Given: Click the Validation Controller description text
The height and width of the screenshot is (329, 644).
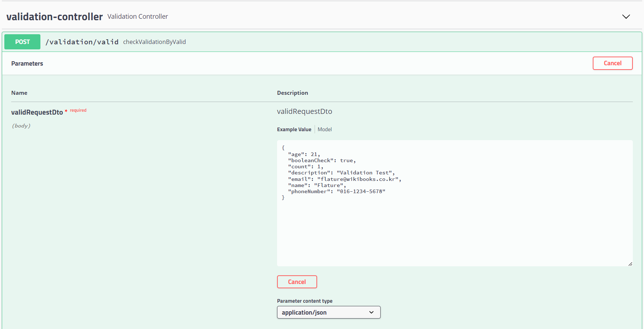Looking at the screenshot, I should point(137,17).
